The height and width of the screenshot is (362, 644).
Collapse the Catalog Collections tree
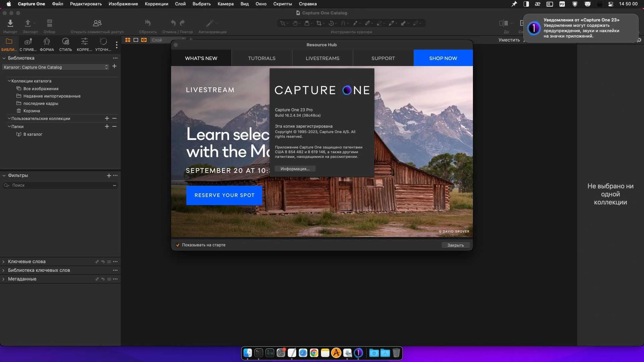pyautogui.click(x=9, y=81)
